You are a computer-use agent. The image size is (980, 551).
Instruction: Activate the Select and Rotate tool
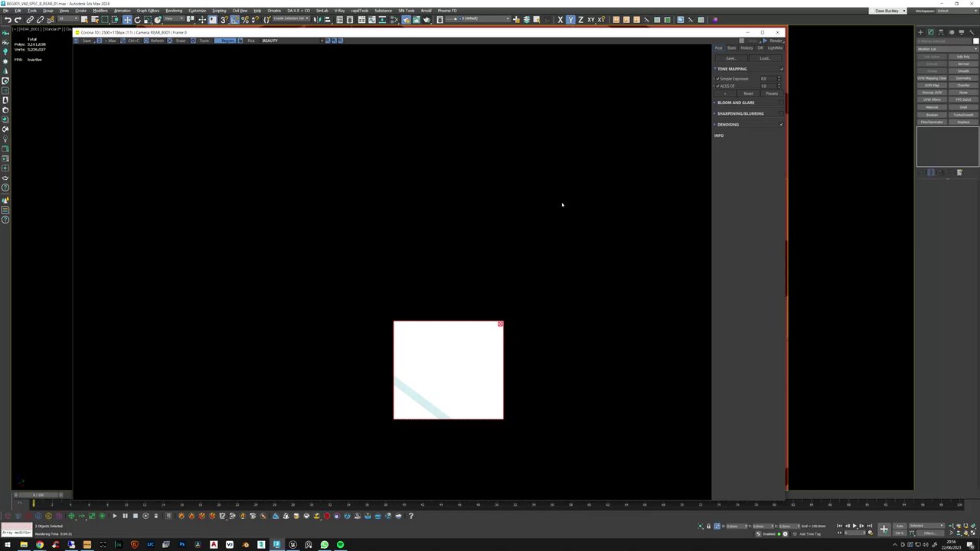click(137, 20)
